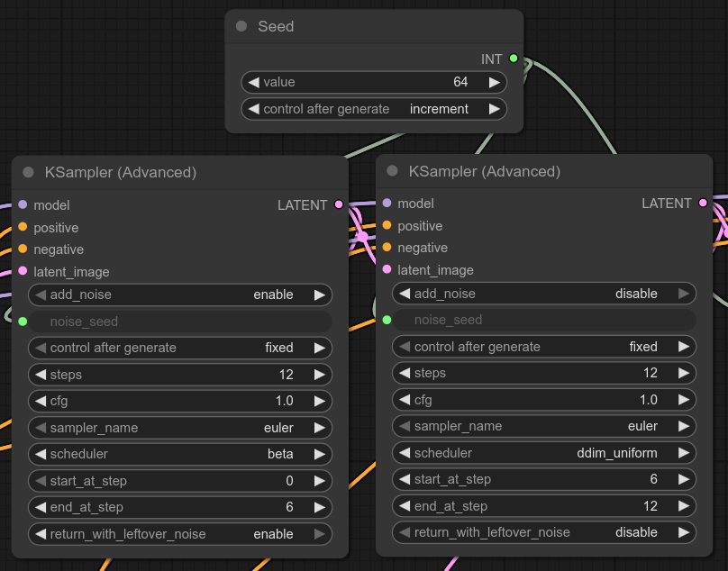Click right KSampler's LATENT output port
Screen dimensions: 728x571
pyautogui.click(x=703, y=203)
